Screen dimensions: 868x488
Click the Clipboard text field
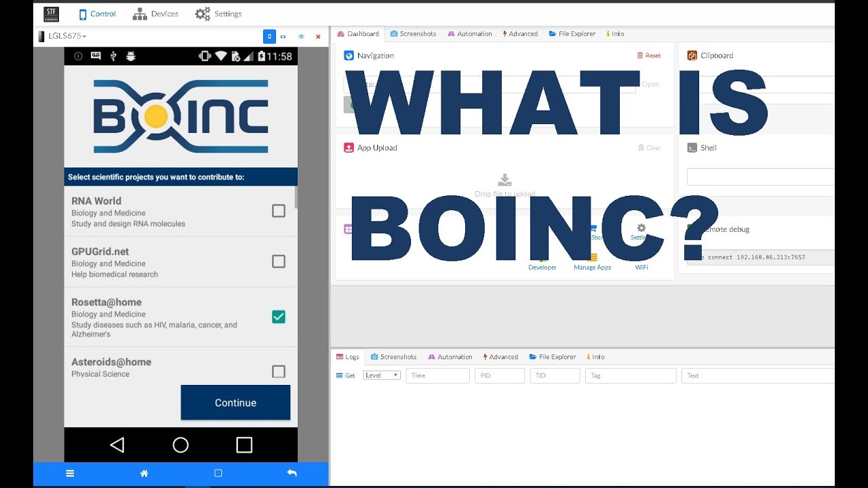(760, 84)
